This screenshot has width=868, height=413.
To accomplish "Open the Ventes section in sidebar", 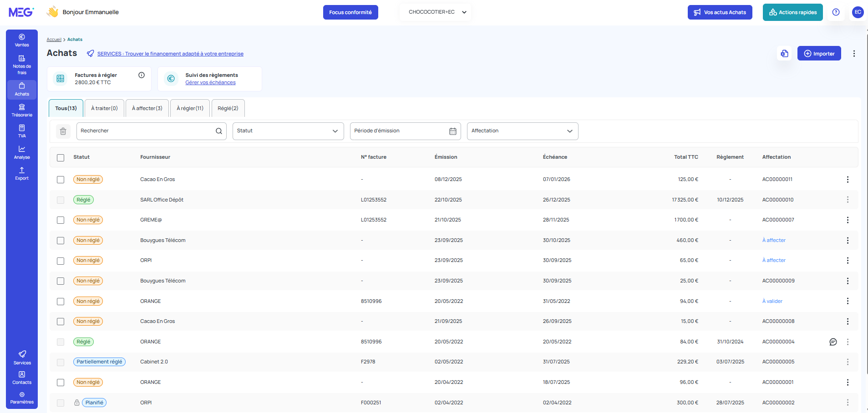I will point(22,40).
